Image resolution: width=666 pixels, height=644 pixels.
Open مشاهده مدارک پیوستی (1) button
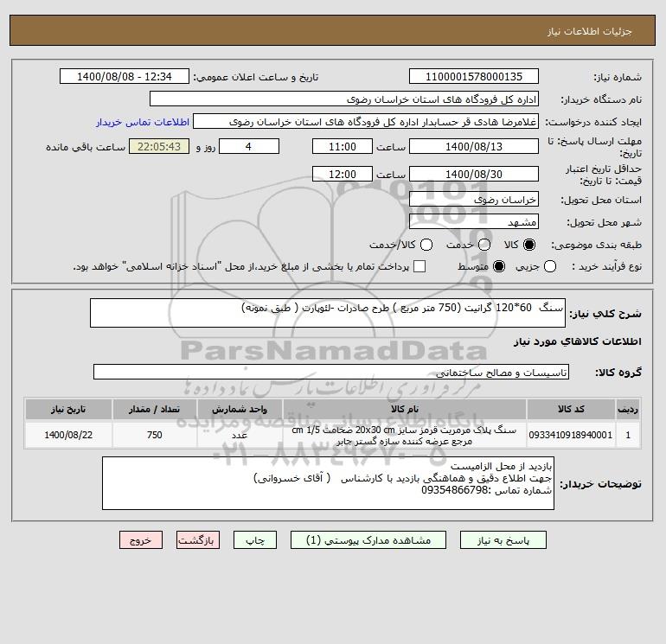368,540
